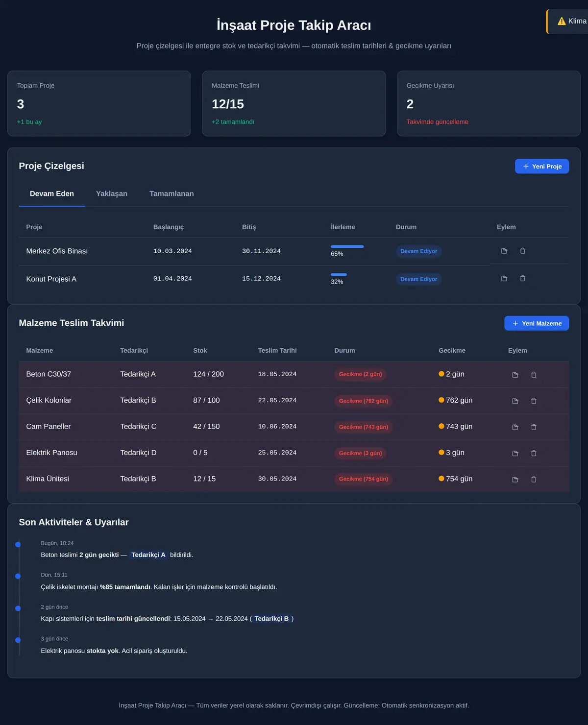Switch to the Devam Eden tab

click(x=52, y=194)
